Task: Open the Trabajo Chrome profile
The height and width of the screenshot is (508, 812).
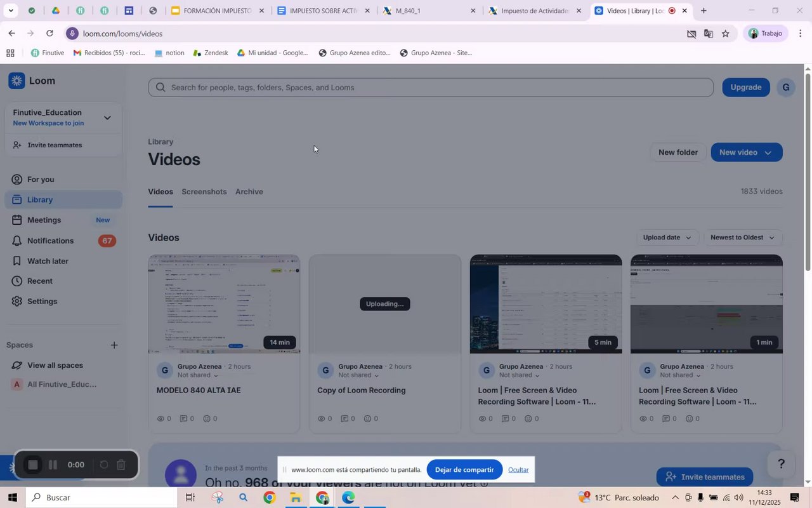Action: tap(766, 34)
